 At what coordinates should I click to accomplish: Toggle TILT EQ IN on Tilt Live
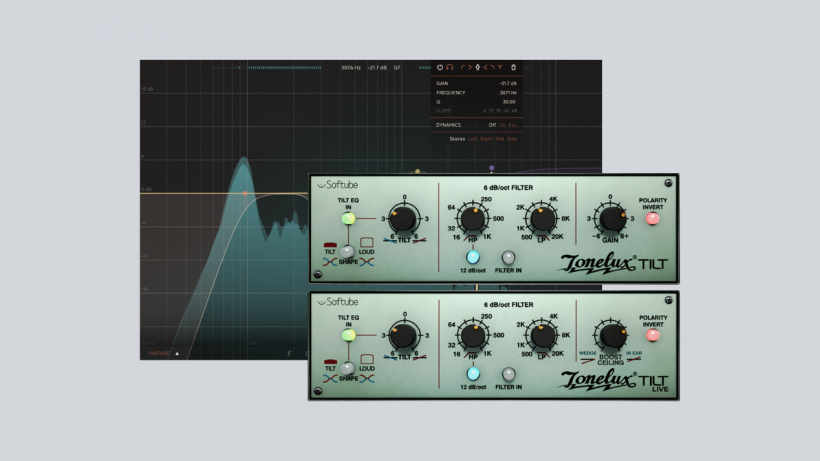[x=348, y=335]
